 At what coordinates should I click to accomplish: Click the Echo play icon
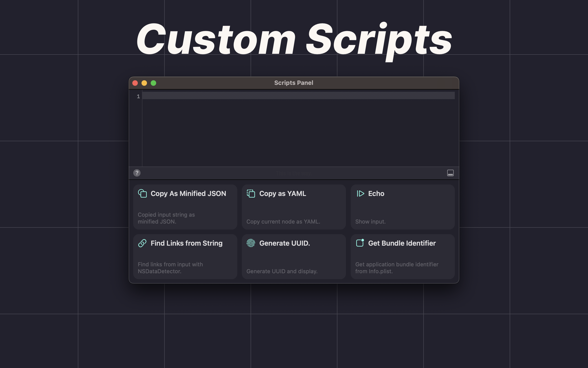360,193
